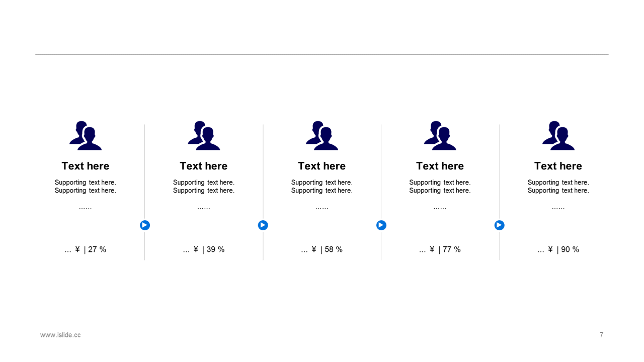Click the first blue play arrow icon
Image resolution: width=644 pixels, height=362 pixels.
145,225
